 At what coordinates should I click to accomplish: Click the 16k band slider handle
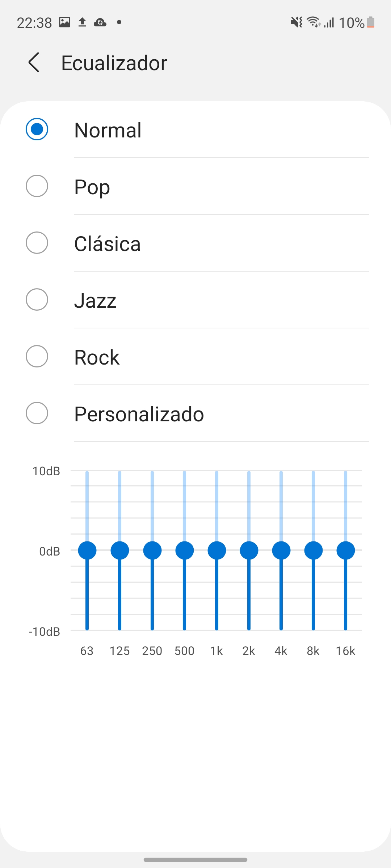click(x=346, y=550)
